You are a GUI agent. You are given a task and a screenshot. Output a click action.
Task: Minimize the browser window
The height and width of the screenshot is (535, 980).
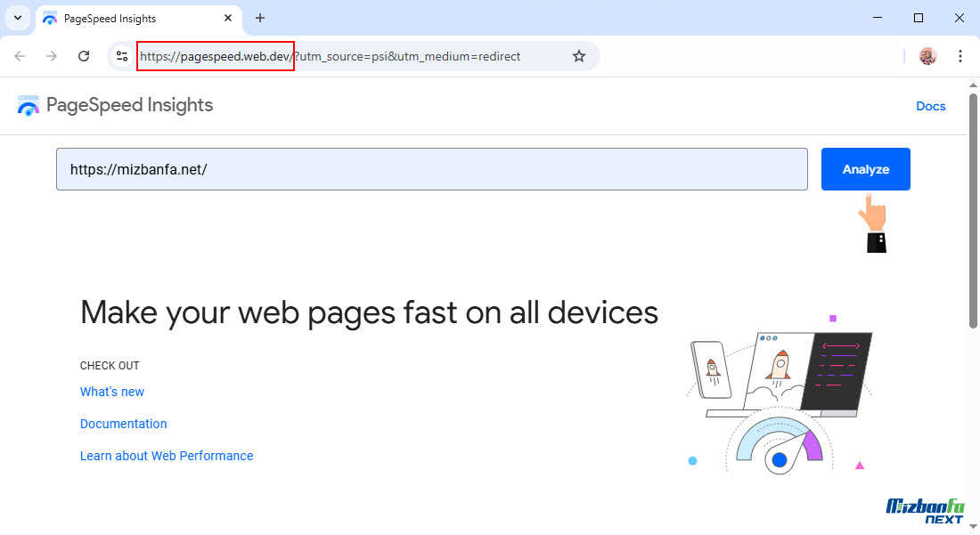point(878,18)
